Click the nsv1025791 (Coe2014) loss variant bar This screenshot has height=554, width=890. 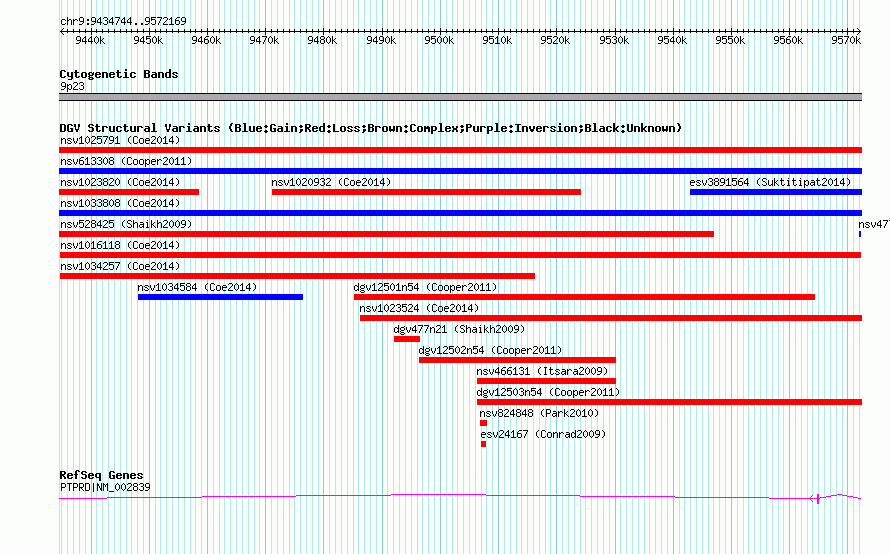coord(460,150)
